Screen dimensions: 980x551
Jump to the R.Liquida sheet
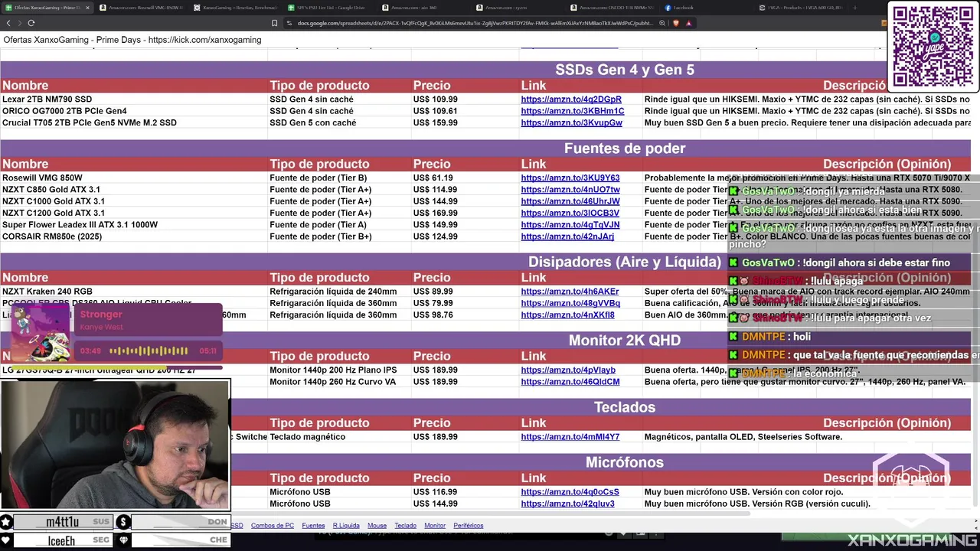(346, 526)
